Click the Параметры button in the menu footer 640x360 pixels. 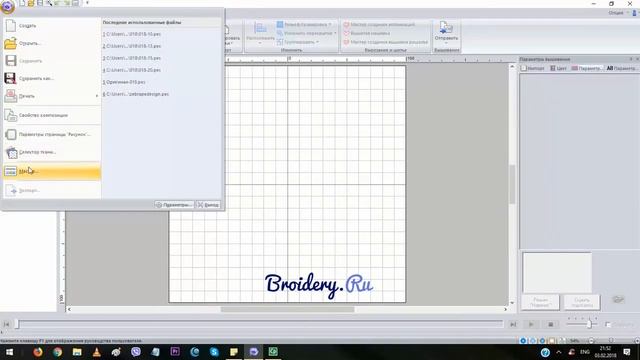pyautogui.click(x=174, y=205)
